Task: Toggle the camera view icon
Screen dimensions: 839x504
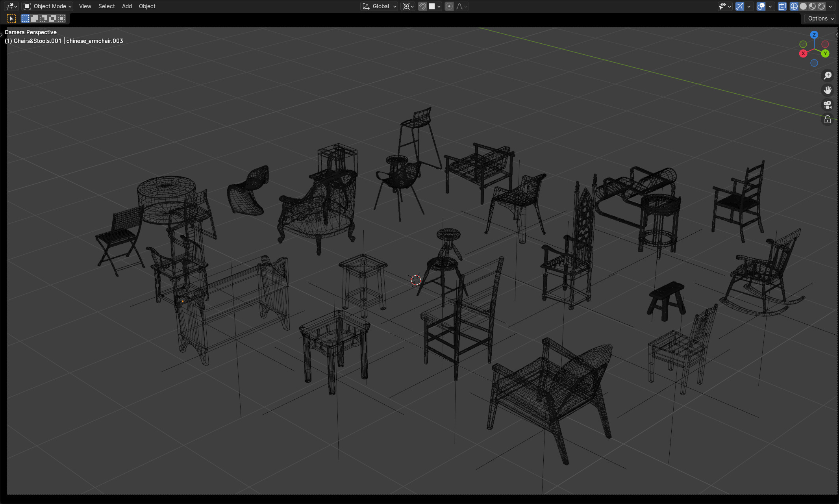Action: [x=828, y=105]
